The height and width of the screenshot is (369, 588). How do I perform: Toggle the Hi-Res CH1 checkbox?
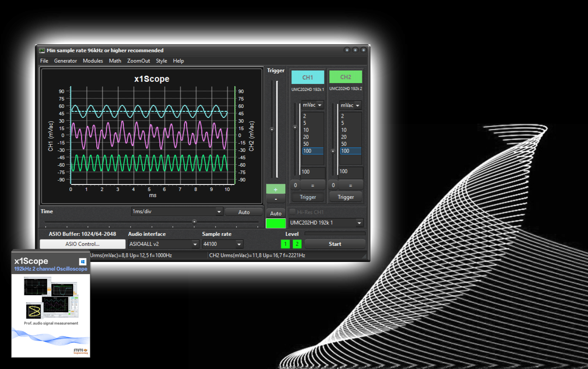[293, 212]
